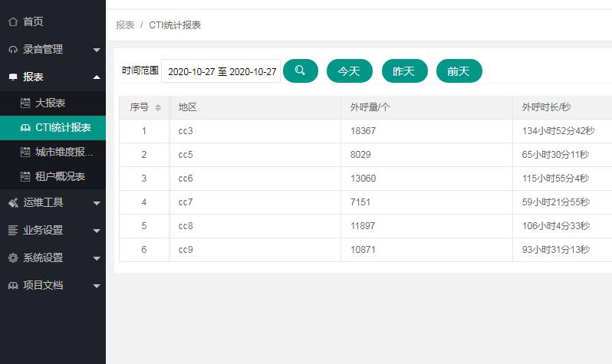Image resolution: width=612 pixels, height=364 pixels.
Task: Open the 租户概况表 submenu item
Action: (x=53, y=177)
